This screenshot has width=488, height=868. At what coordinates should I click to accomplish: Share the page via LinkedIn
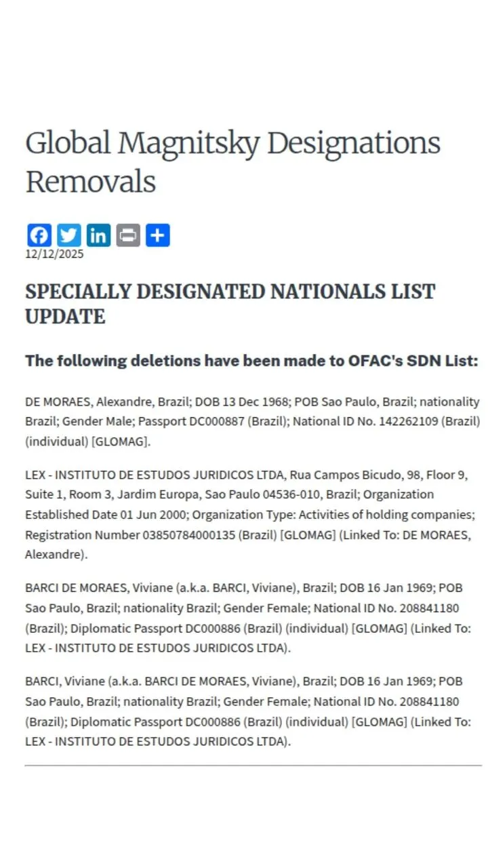(x=98, y=235)
